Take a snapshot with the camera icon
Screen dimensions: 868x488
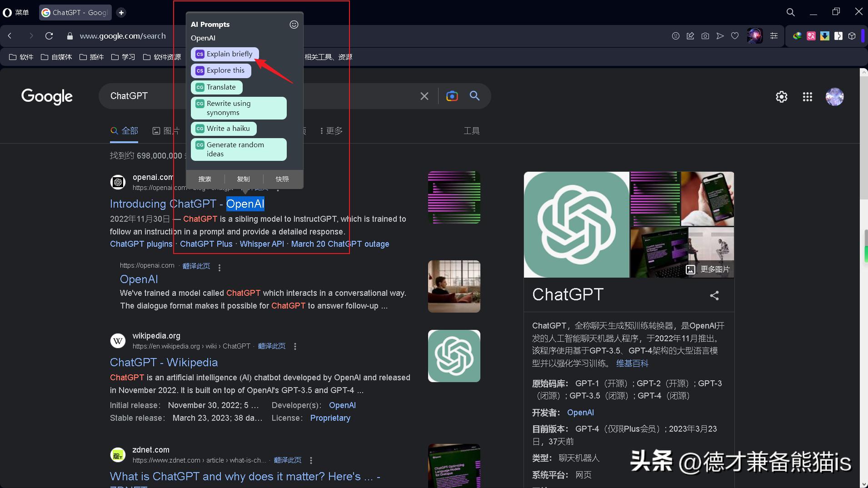click(705, 36)
